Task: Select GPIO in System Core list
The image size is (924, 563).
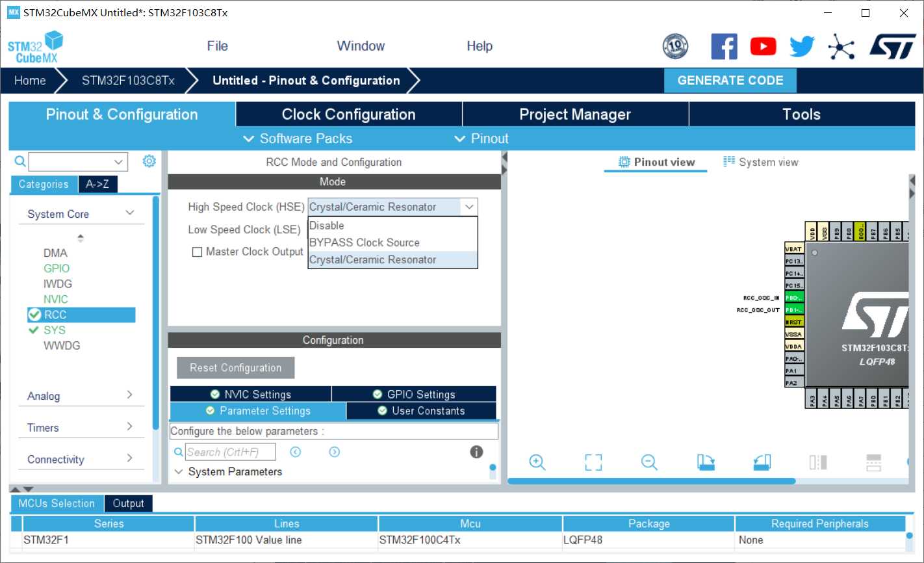Action: click(x=57, y=268)
